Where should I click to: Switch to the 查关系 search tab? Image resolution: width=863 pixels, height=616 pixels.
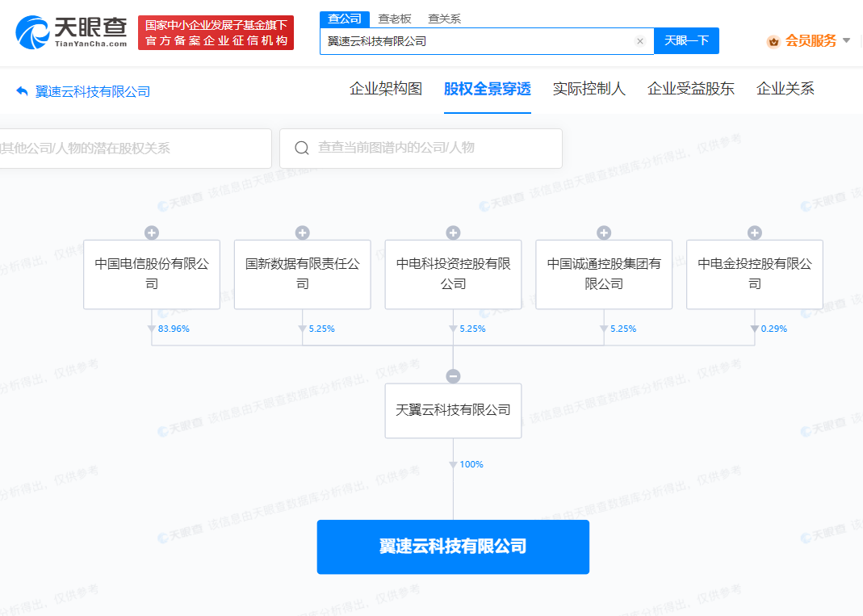point(444,19)
